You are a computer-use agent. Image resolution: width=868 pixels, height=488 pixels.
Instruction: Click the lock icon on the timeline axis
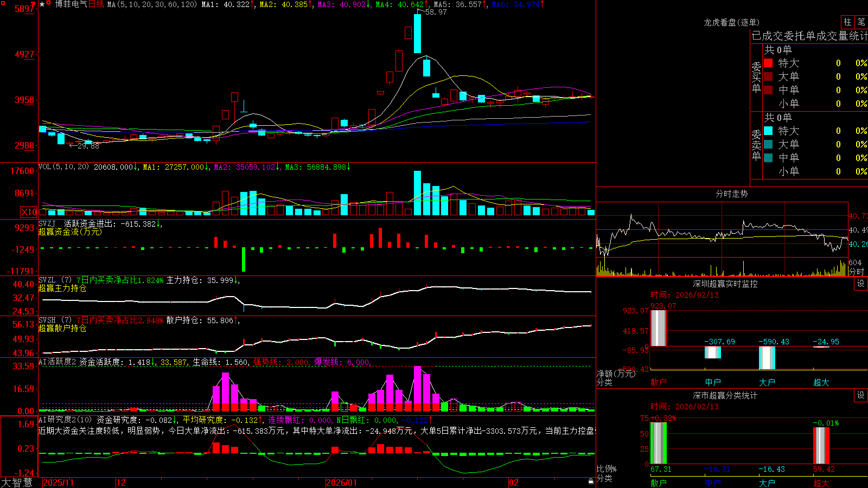click(x=591, y=481)
